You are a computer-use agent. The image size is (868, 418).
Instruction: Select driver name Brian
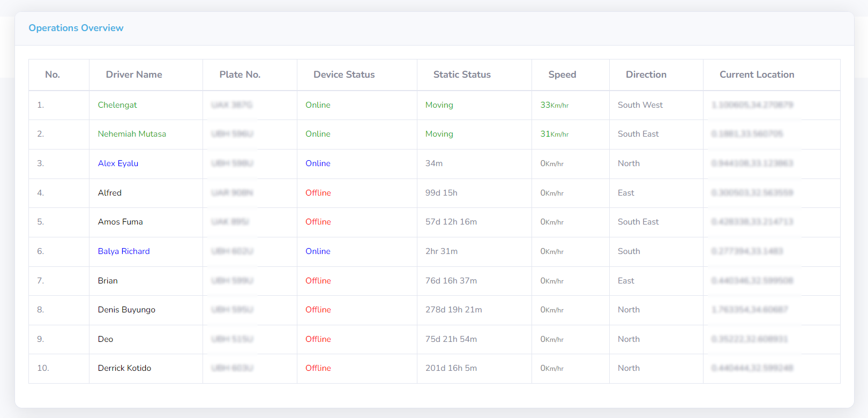point(108,281)
